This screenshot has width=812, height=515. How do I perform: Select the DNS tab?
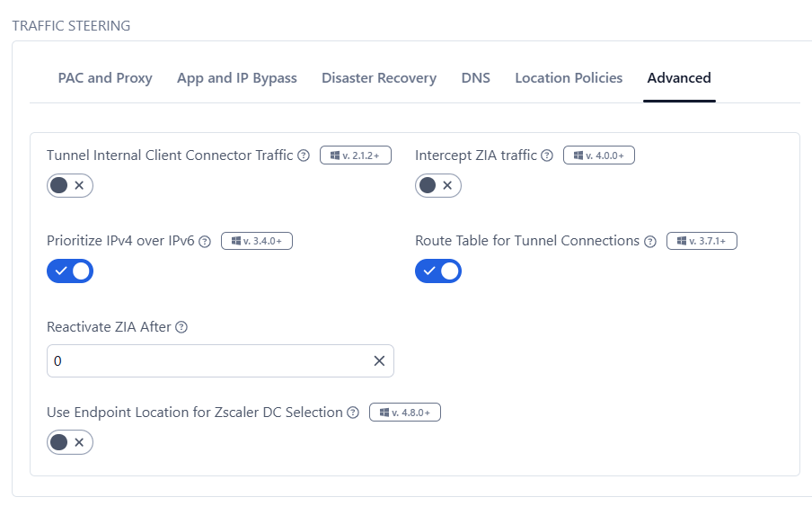[x=476, y=78]
